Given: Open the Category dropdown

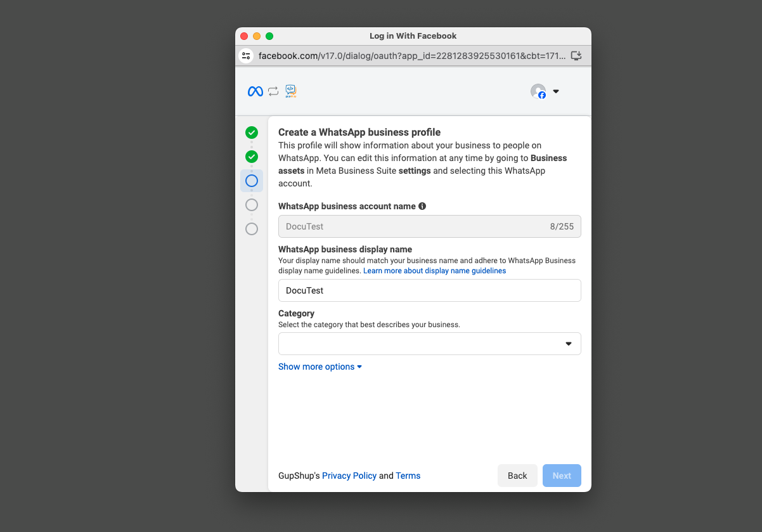Looking at the screenshot, I should [430, 344].
